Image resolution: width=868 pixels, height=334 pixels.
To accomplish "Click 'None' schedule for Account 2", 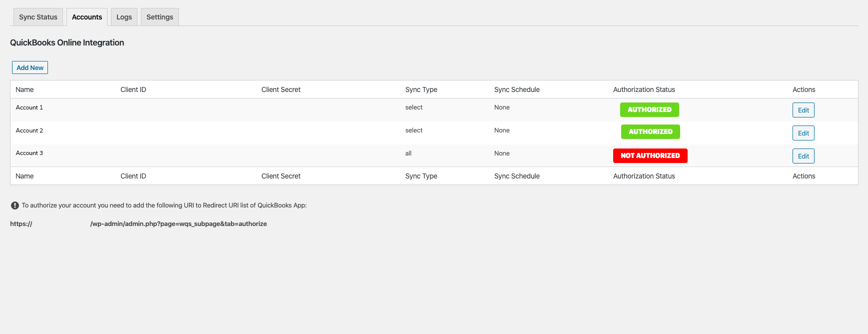I will (502, 130).
